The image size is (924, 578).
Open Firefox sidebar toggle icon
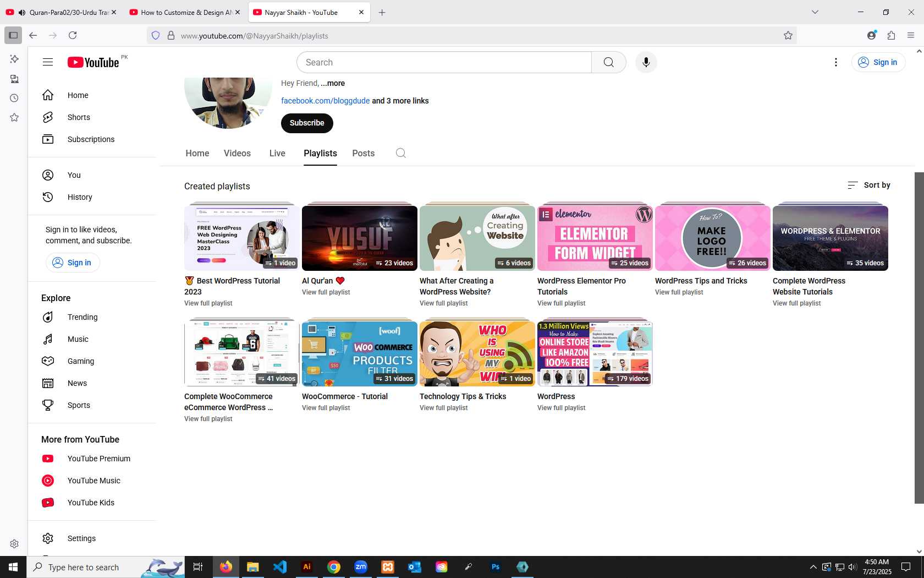pos(13,35)
